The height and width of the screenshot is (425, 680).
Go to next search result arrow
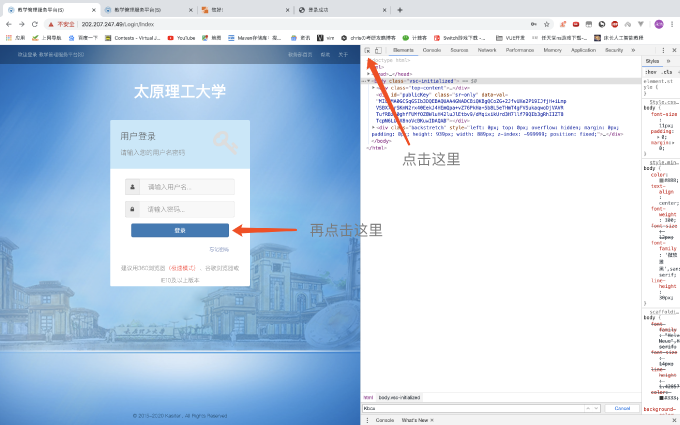596,409
